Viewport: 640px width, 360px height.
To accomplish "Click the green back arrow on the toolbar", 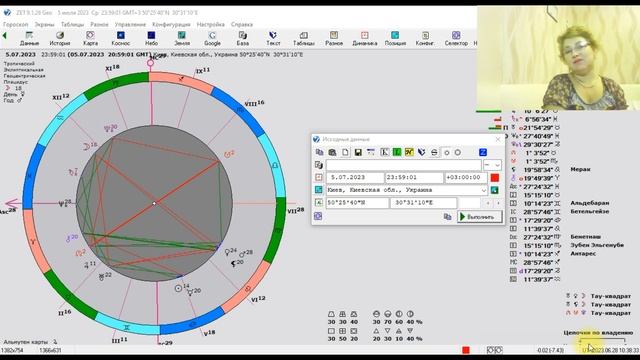I will pyautogui.click(x=5, y=36).
